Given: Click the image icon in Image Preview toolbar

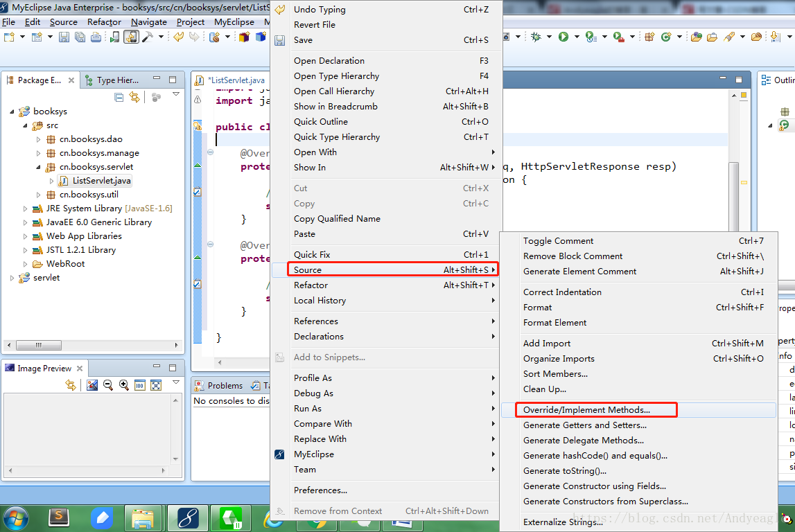Looking at the screenshot, I should coord(91,385).
